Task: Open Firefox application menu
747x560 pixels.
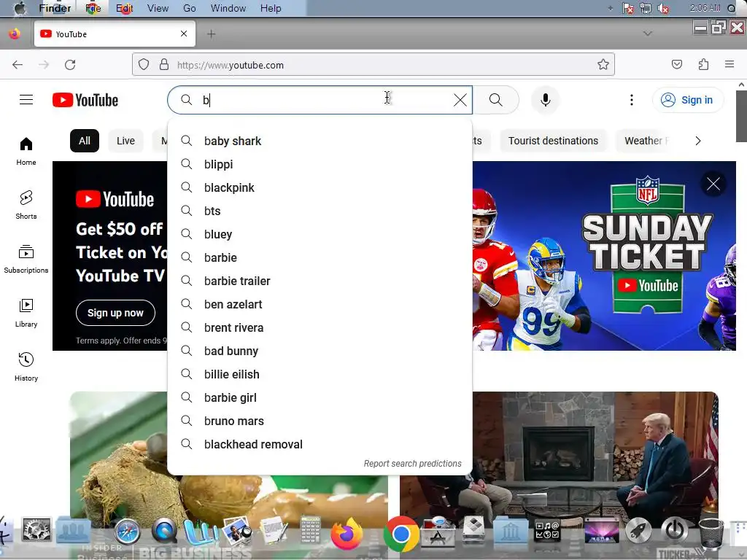Action: click(x=729, y=64)
